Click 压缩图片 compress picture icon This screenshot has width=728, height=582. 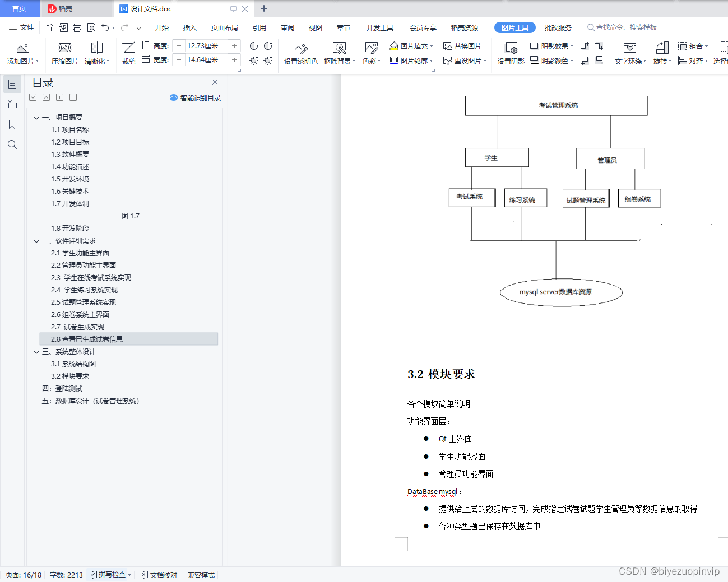tap(65, 53)
